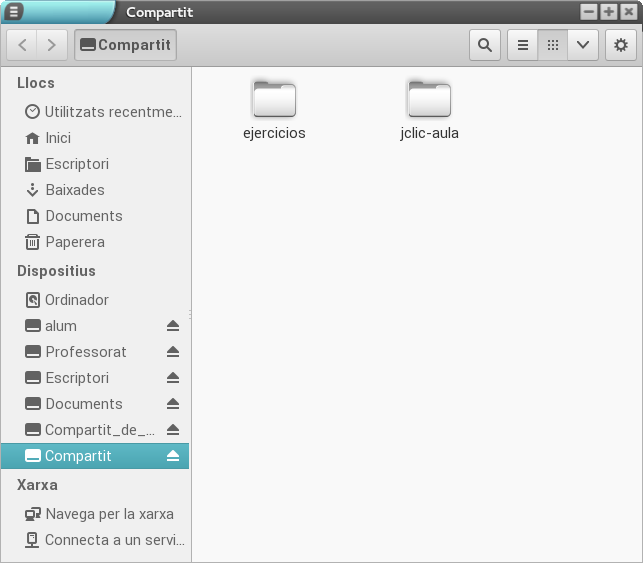This screenshot has width=643, height=563.
Task: Go forward with the right arrow
Action: pyautogui.click(x=52, y=45)
